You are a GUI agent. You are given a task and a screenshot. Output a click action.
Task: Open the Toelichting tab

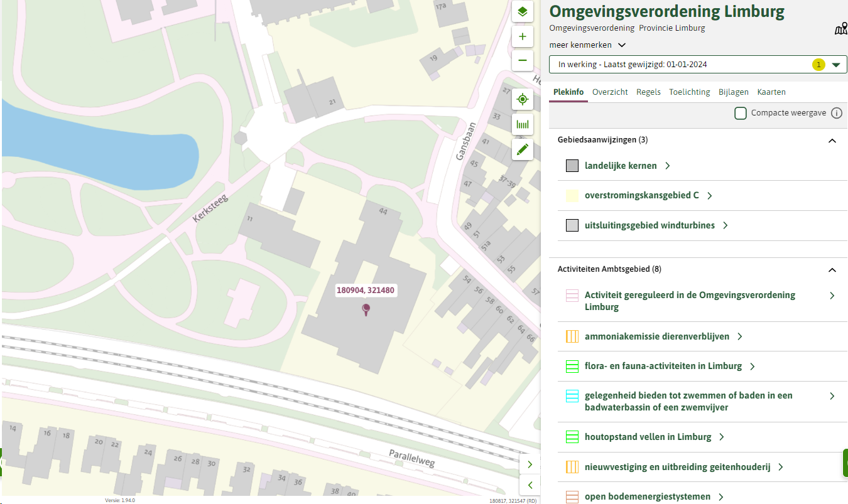pos(690,92)
